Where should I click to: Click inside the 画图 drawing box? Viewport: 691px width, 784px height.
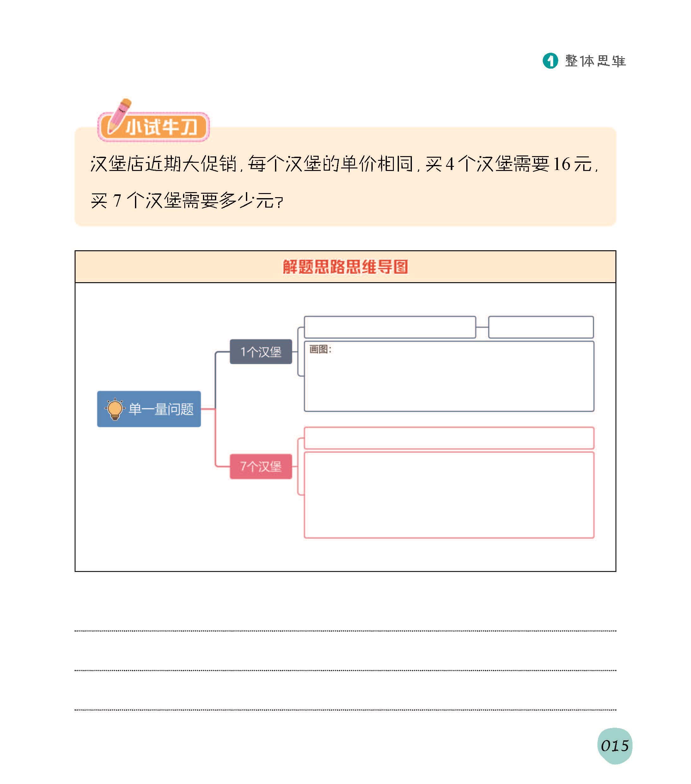coord(449,376)
